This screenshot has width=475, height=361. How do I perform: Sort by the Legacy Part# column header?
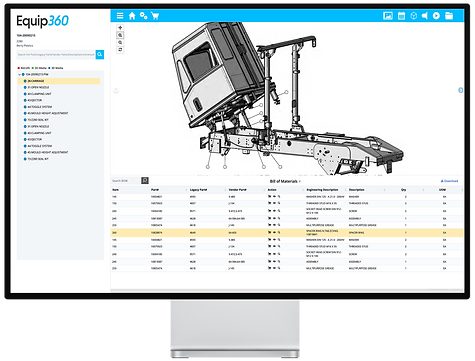[198, 190]
